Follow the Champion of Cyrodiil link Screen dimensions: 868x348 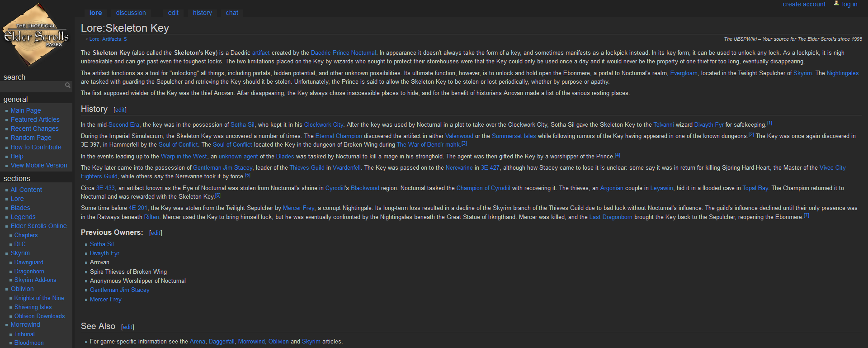point(483,188)
